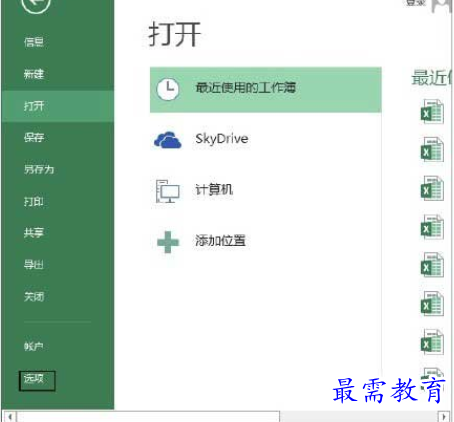
Task: Go to the 打印 page
Action: (x=34, y=201)
